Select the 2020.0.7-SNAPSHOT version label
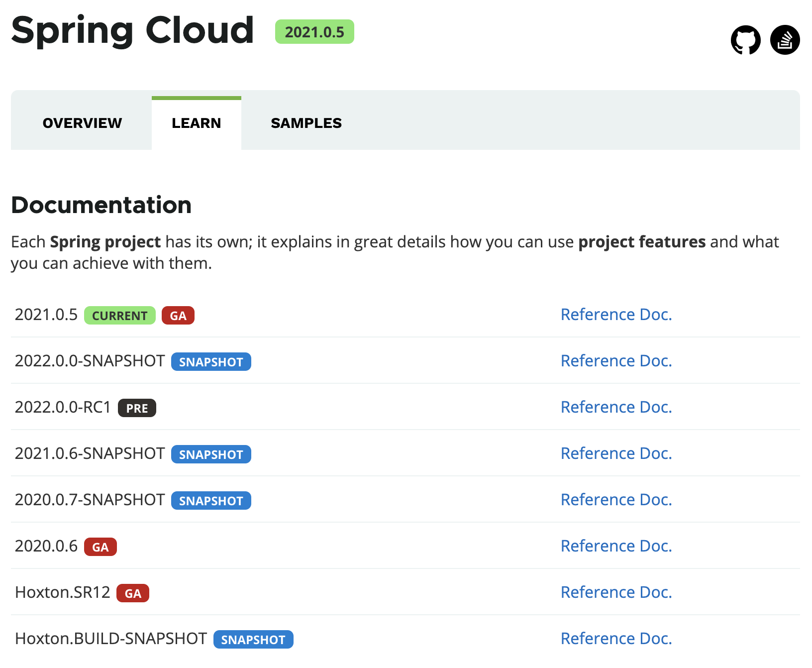The height and width of the screenshot is (668, 812). click(x=90, y=500)
